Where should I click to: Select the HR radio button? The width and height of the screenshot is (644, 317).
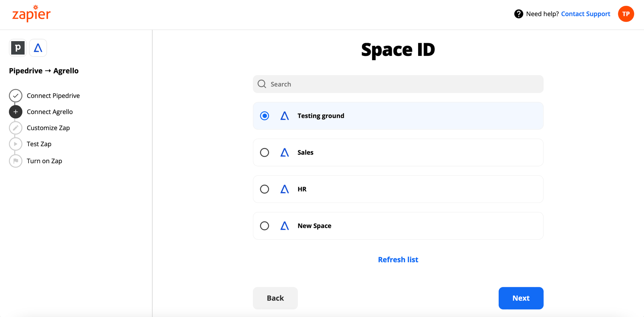click(x=264, y=189)
